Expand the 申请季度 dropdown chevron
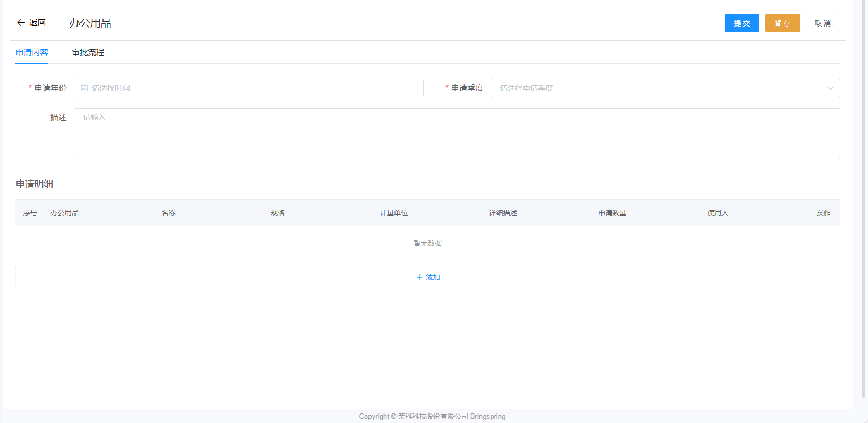The height and width of the screenshot is (423, 868). point(830,88)
